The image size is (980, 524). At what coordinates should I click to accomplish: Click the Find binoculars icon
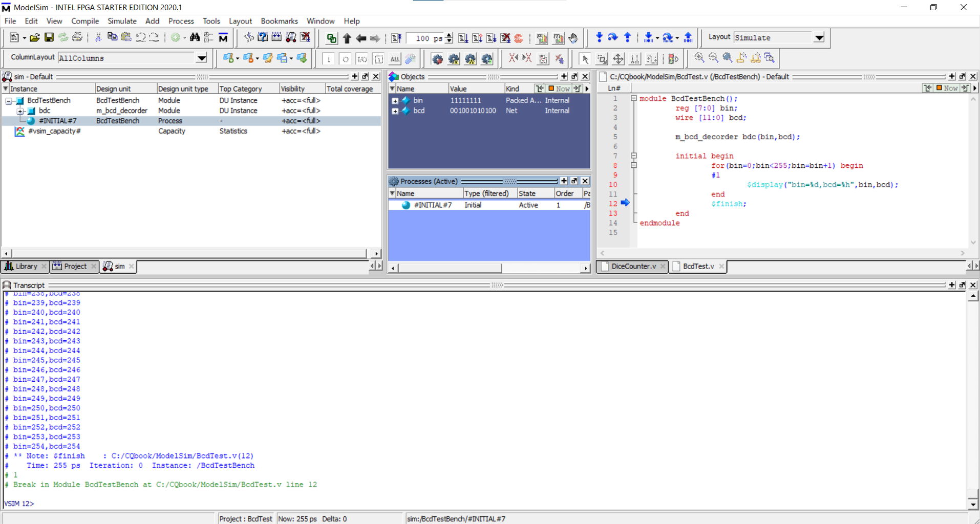pyautogui.click(x=195, y=37)
